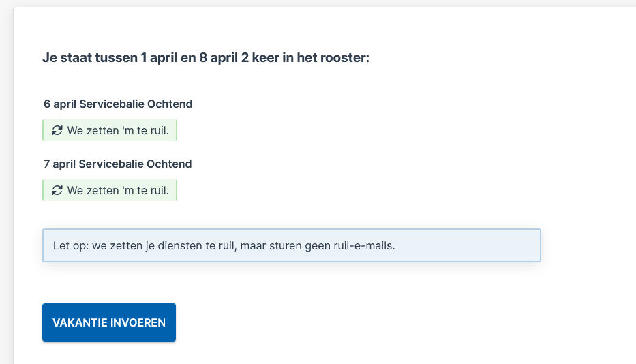Click the 'Let op' notice box
The image size is (636, 364).
(292, 245)
